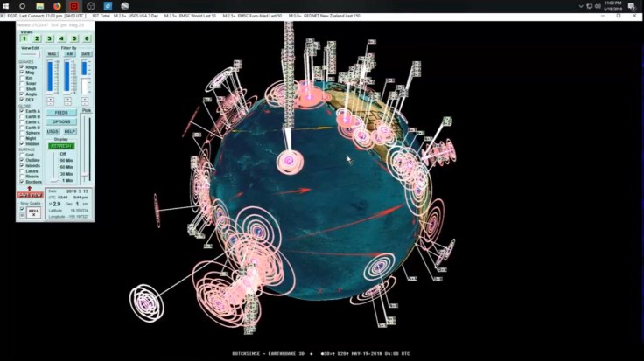Select view preset 1 button
Viewport: 644px width, 361px height.
[x=24, y=38]
